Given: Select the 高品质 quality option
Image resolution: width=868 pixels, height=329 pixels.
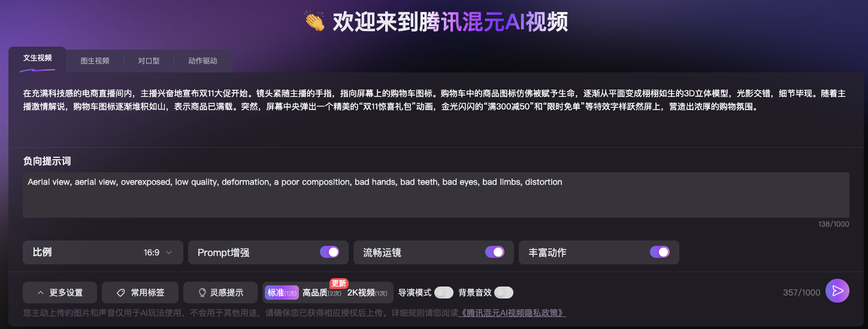Looking at the screenshot, I should [x=322, y=293].
